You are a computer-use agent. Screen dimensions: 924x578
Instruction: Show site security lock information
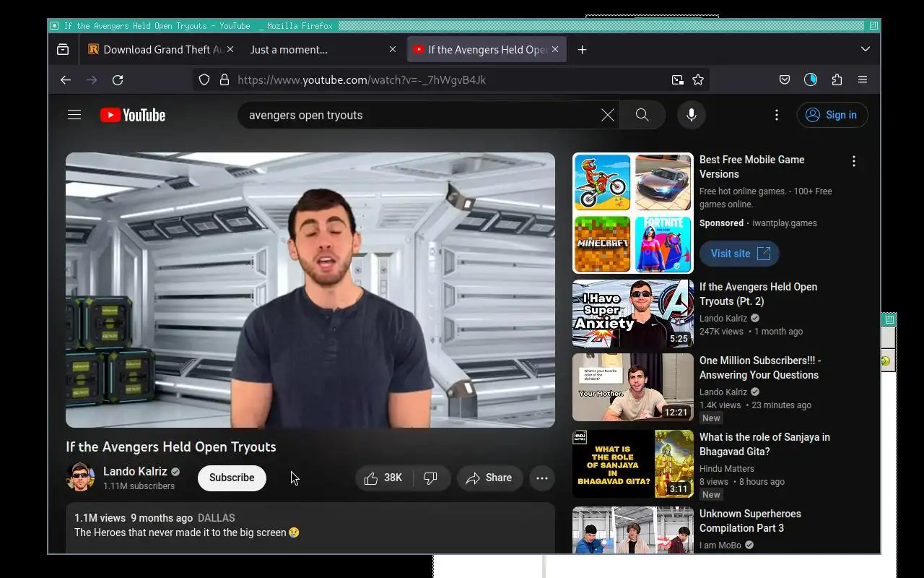click(x=224, y=79)
